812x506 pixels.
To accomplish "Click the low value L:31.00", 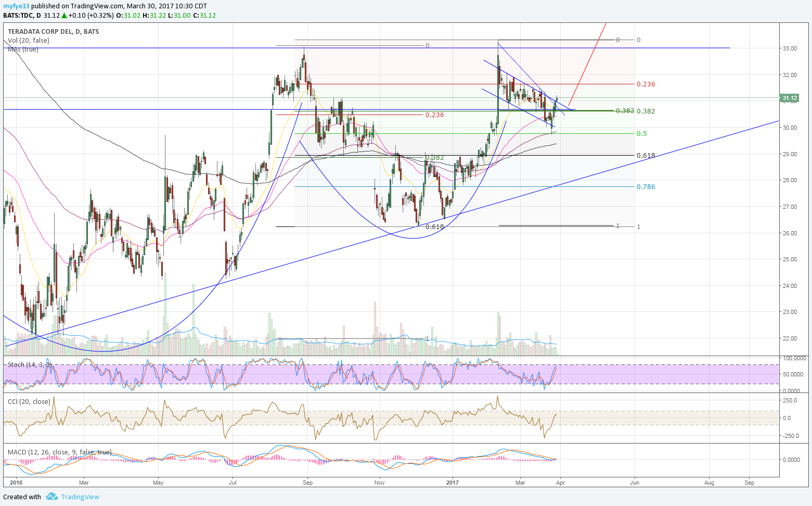I will coord(179,16).
